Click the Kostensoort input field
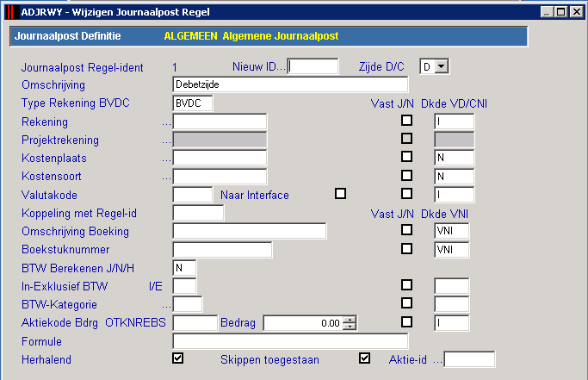 [x=220, y=176]
